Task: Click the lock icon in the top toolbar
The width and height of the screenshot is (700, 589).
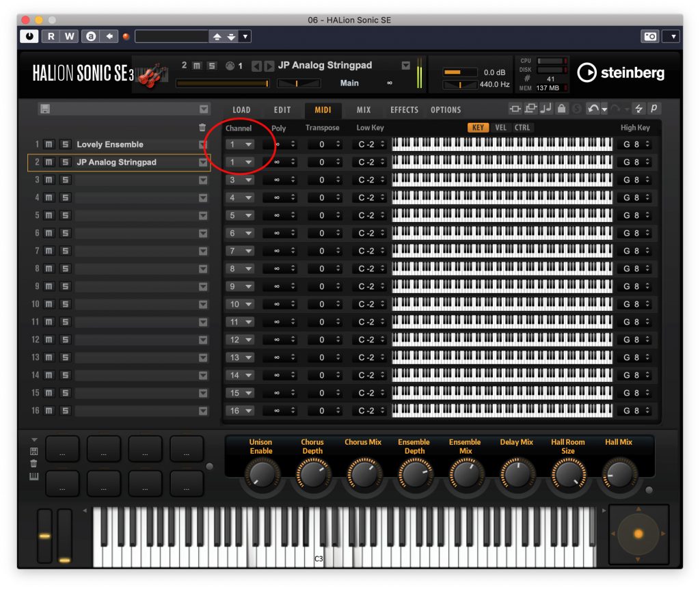Action: click(x=562, y=109)
